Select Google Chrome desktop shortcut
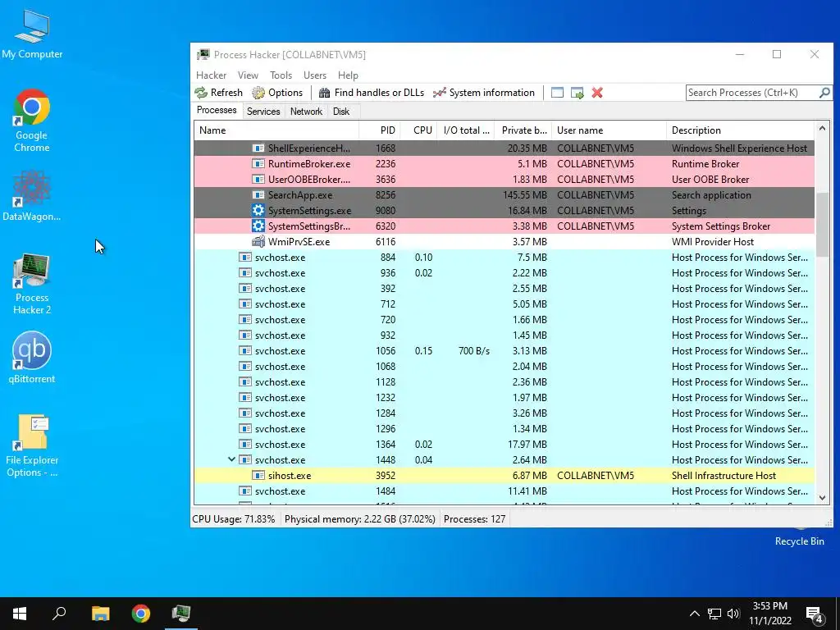The image size is (840, 630). click(32, 121)
